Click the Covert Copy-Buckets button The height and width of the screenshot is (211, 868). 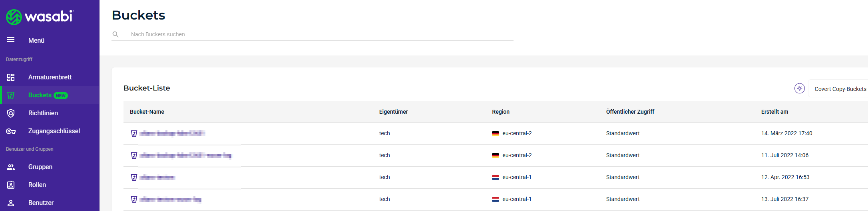point(840,89)
